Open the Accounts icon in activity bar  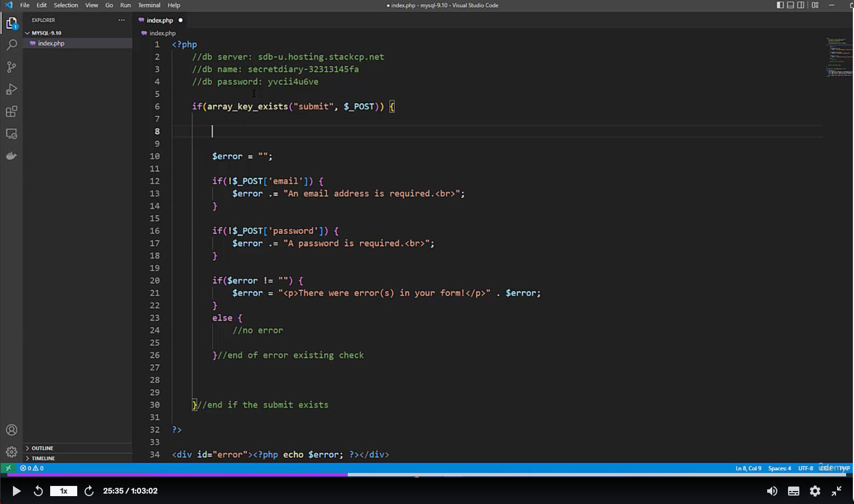11,430
